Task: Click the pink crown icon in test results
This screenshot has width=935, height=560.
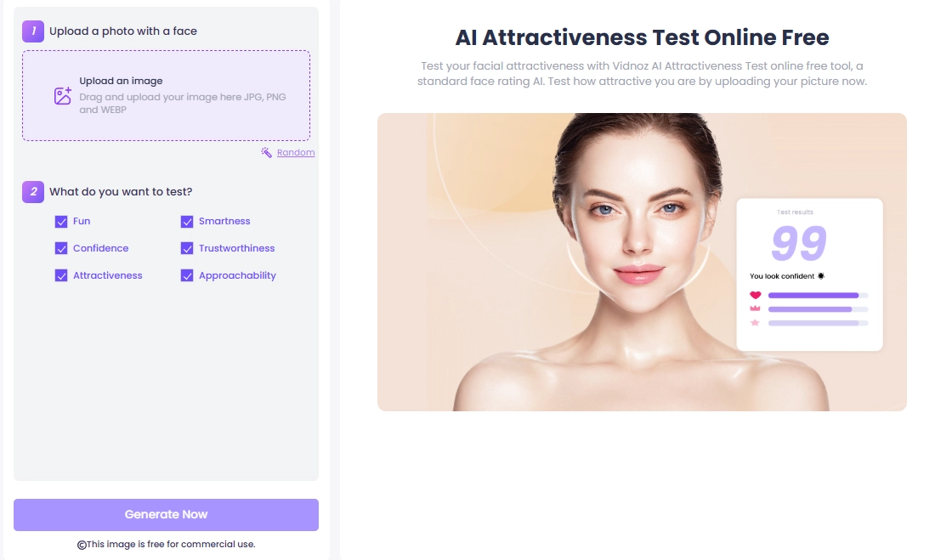Action: (755, 309)
